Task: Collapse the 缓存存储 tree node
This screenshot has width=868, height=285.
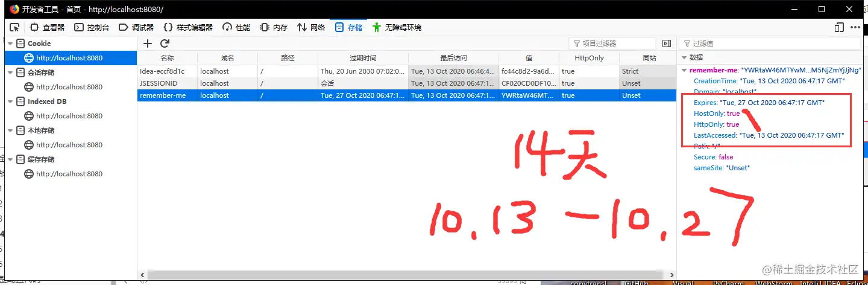Action: (x=10, y=159)
